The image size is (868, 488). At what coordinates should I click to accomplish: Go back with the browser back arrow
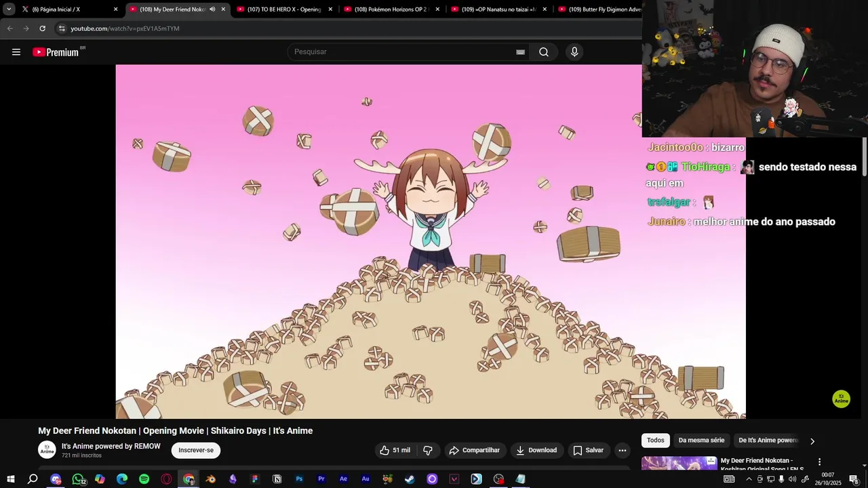tap(9, 28)
